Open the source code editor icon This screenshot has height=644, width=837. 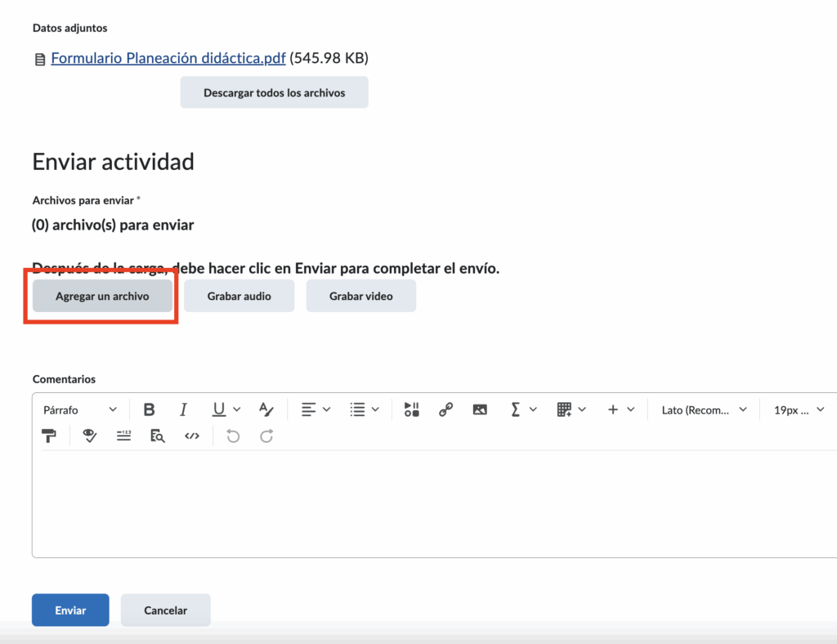point(192,436)
